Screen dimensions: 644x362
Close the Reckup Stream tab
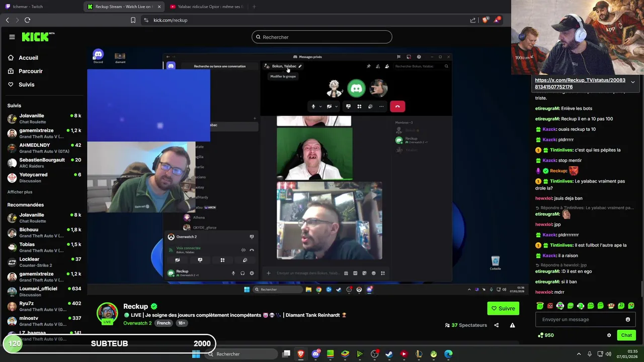(159, 7)
